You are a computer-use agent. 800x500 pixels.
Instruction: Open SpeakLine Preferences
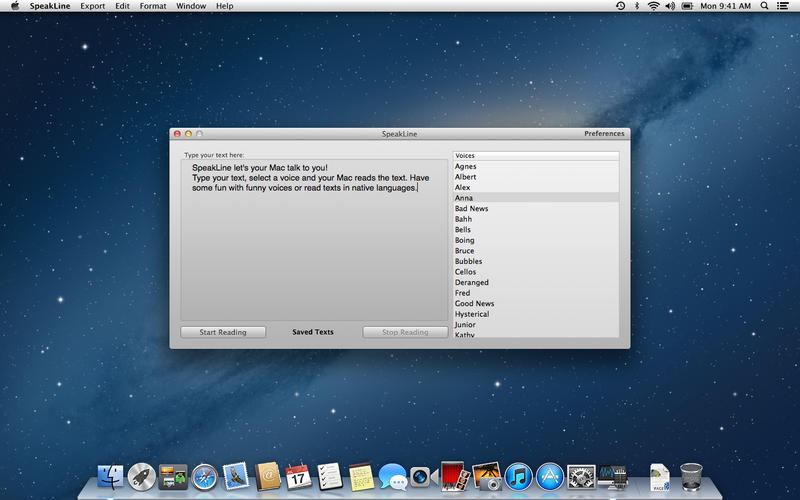click(x=604, y=133)
